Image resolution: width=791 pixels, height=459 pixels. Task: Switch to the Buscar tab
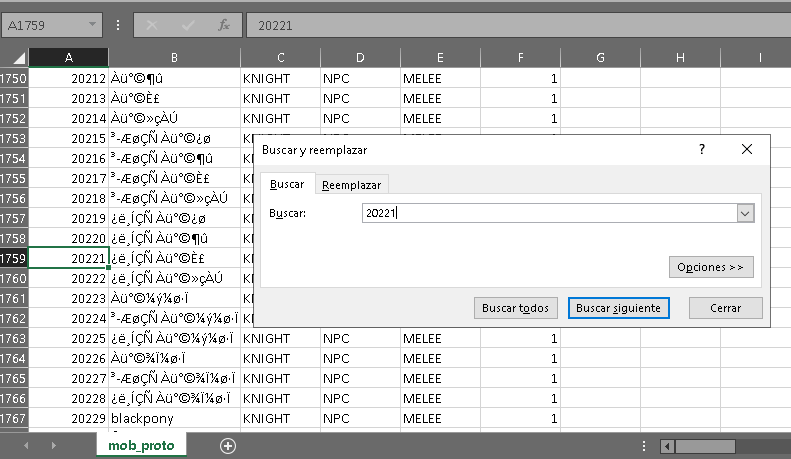pyautogui.click(x=287, y=184)
